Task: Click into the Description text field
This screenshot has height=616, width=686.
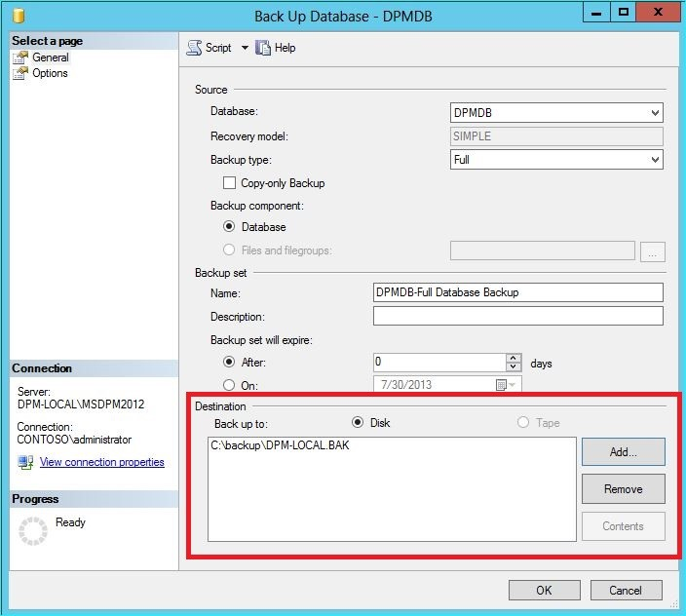Action: (x=518, y=316)
